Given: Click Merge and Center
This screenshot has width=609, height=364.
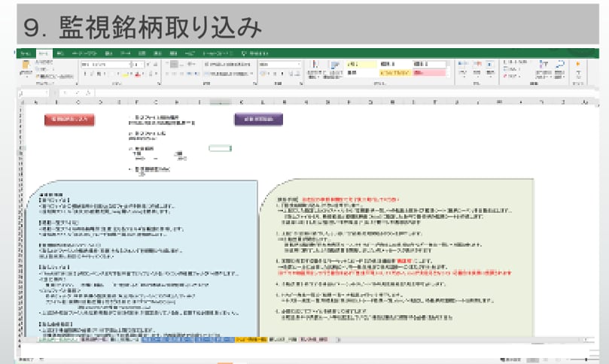Looking at the screenshot, I should coord(227,74).
